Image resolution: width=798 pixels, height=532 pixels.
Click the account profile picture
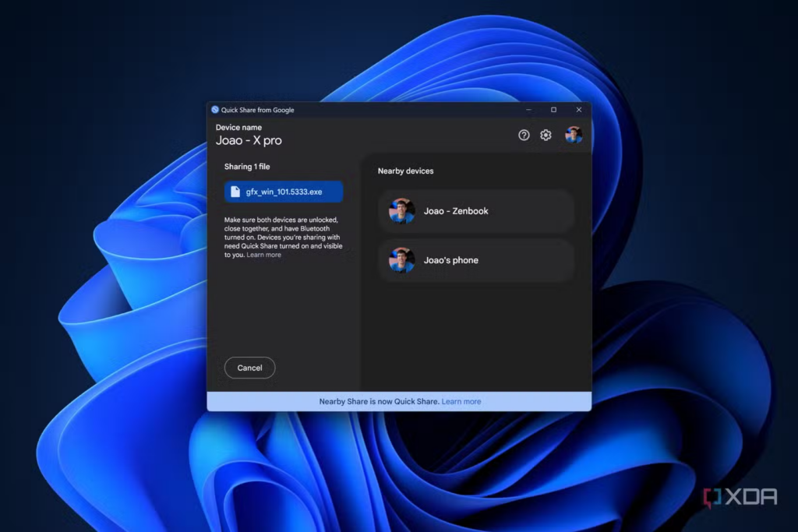click(x=574, y=135)
